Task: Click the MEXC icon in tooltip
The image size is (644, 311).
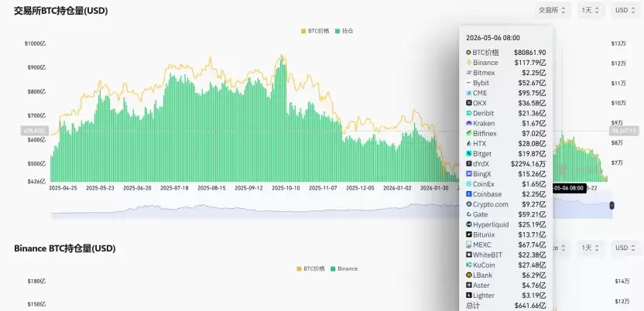Action: click(468, 245)
